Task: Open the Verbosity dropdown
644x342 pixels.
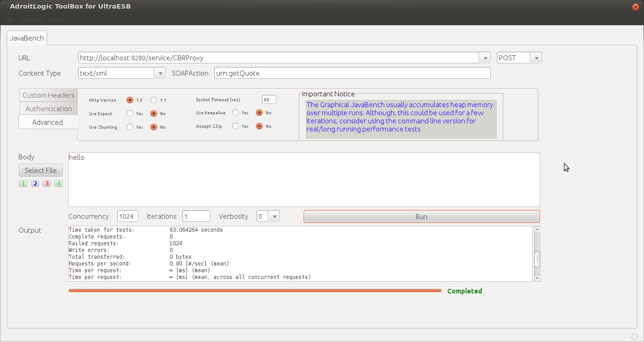Action: (274, 216)
